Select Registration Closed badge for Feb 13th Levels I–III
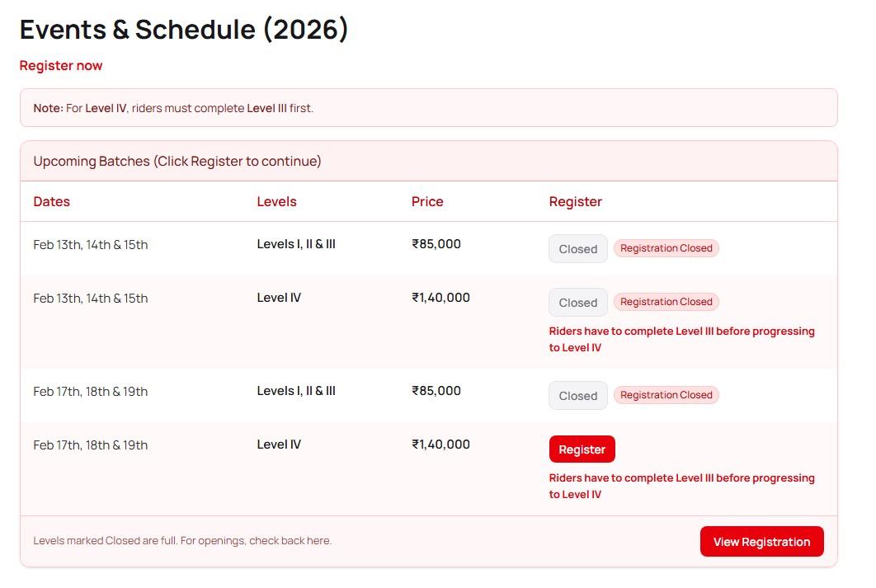 (666, 248)
